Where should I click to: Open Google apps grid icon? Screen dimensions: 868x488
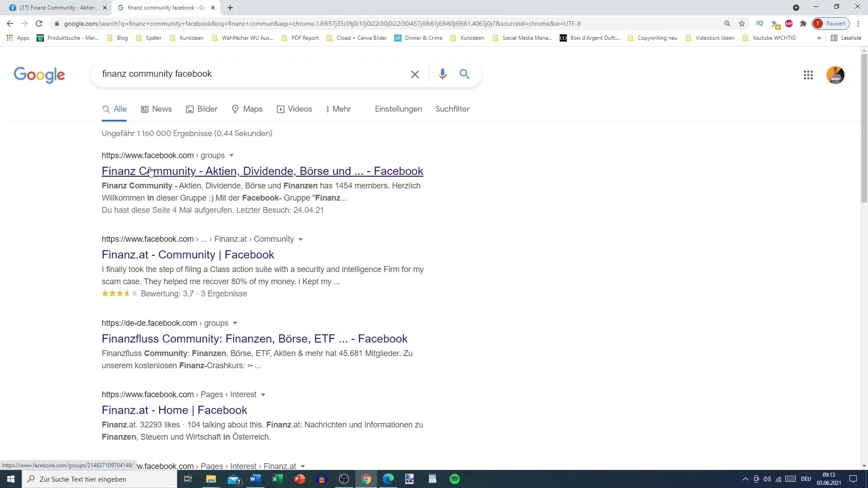click(x=808, y=75)
